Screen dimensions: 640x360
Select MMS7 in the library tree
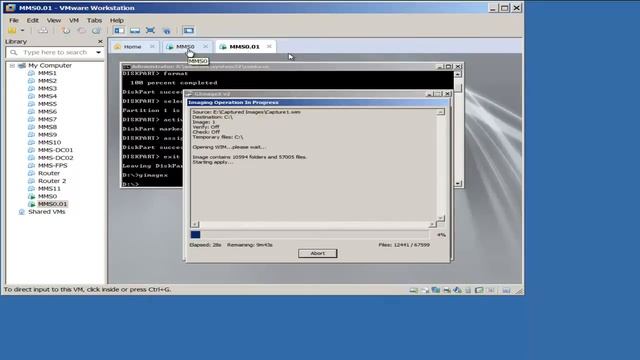pyautogui.click(x=47, y=119)
